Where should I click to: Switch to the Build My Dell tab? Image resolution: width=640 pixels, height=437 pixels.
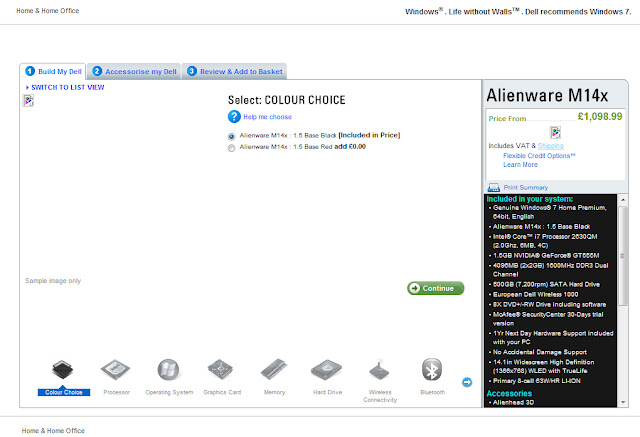point(53,71)
